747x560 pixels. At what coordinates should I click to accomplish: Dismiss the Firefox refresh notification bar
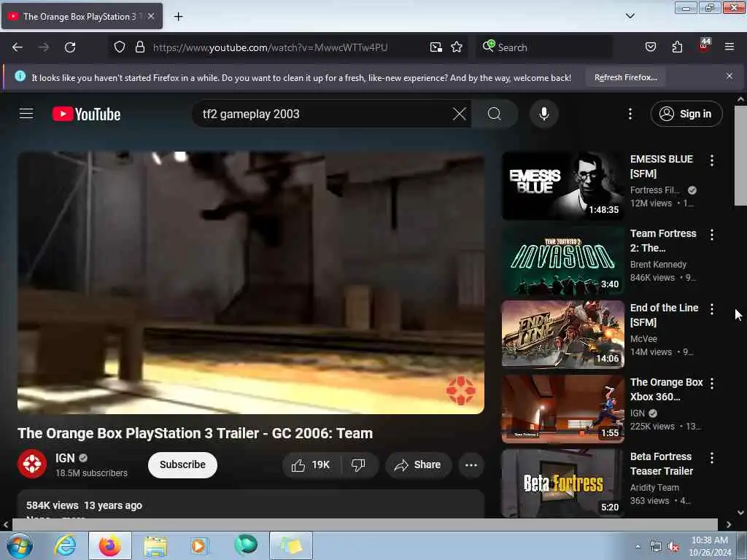(729, 76)
